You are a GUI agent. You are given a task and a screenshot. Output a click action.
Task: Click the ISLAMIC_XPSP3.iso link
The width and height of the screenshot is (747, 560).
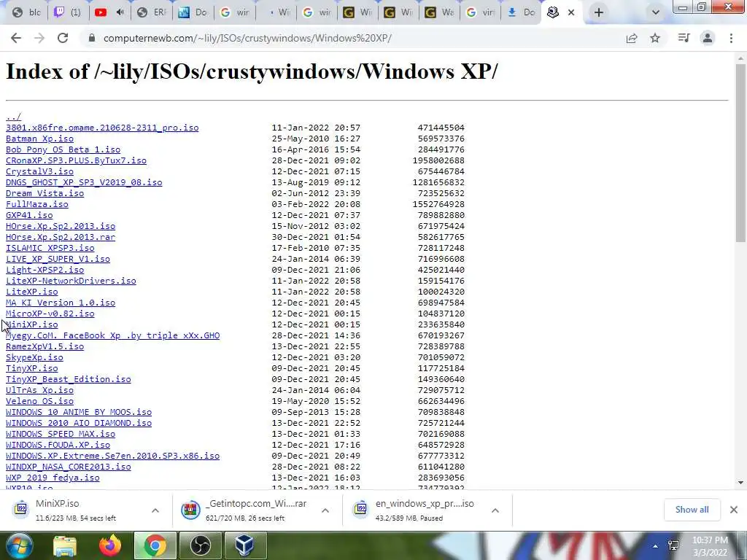point(50,248)
